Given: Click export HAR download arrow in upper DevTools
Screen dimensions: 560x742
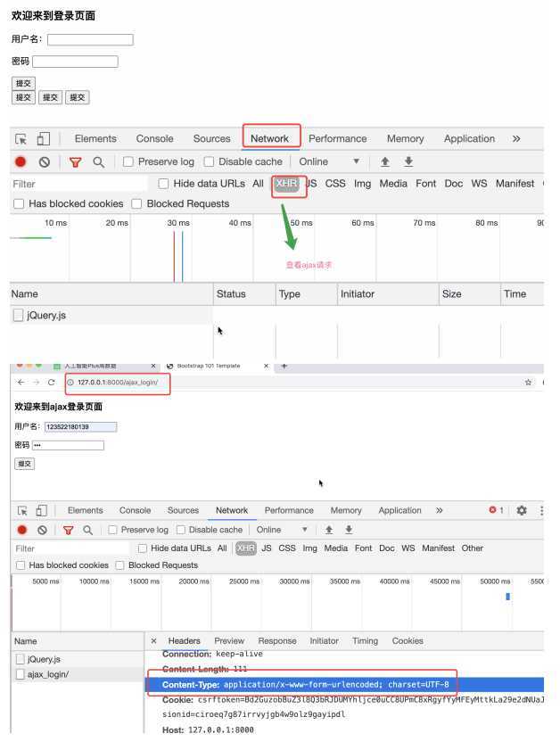Looking at the screenshot, I should point(408,161).
